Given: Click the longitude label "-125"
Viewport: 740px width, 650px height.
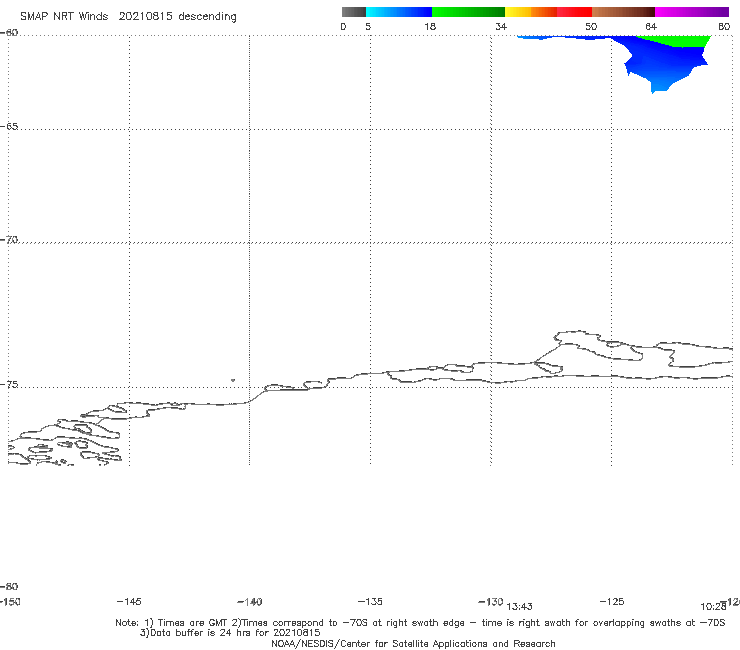Looking at the screenshot, I should pyautogui.click(x=612, y=602).
